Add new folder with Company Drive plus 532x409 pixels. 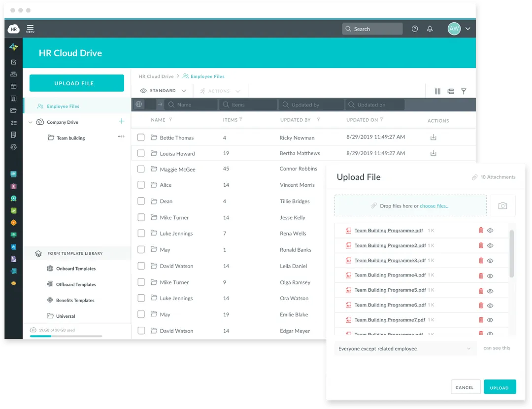click(x=122, y=121)
